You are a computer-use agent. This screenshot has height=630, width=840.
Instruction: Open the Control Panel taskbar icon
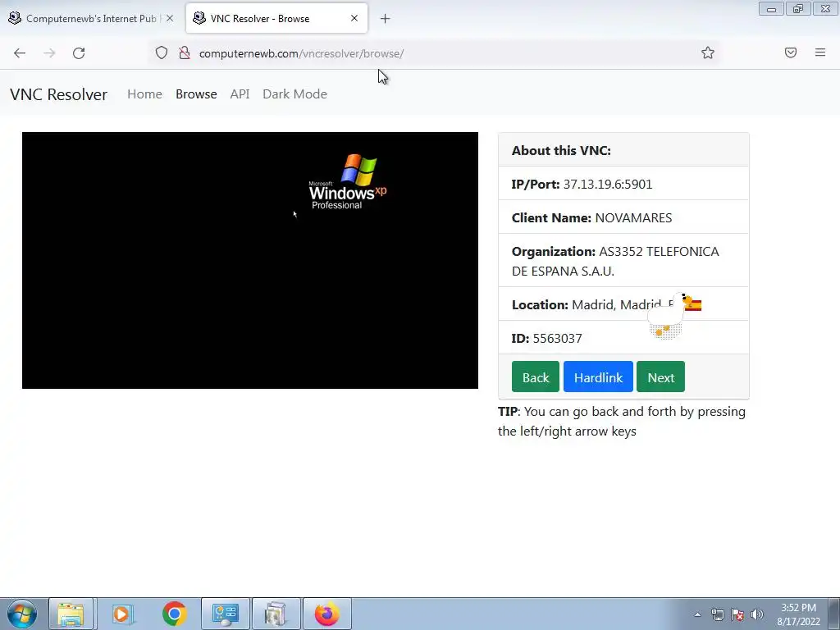click(225, 614)
